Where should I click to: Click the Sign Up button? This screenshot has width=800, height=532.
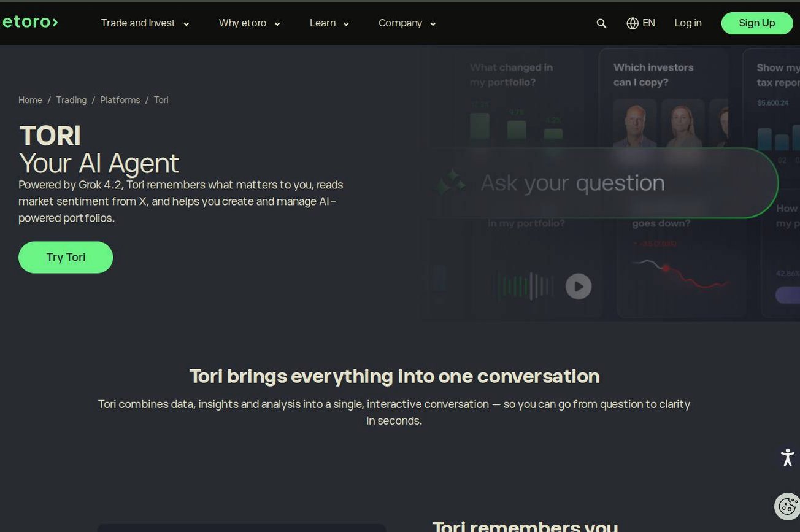[757, 23]
